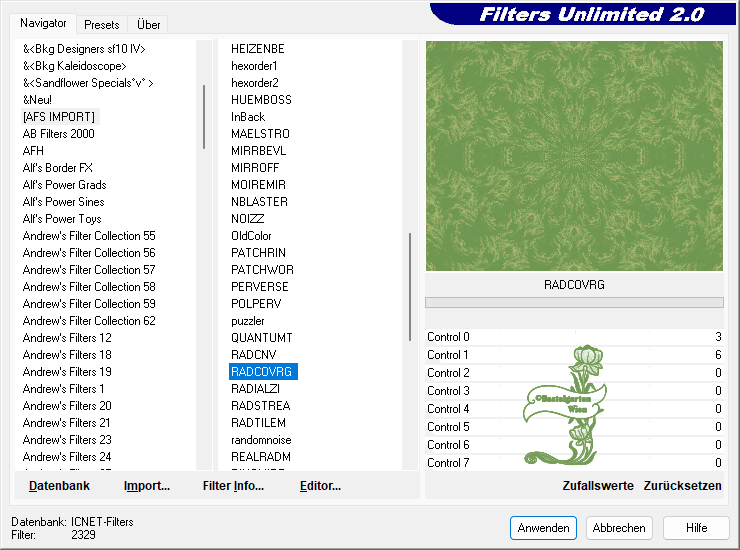Adjust the Control 0 slider

coord(574,337)
